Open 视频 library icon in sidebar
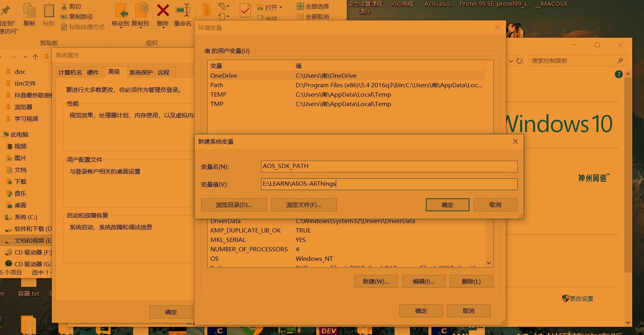The width and height of the screenshot is (644, 335). pyautogui.click(x=10, y=146)
